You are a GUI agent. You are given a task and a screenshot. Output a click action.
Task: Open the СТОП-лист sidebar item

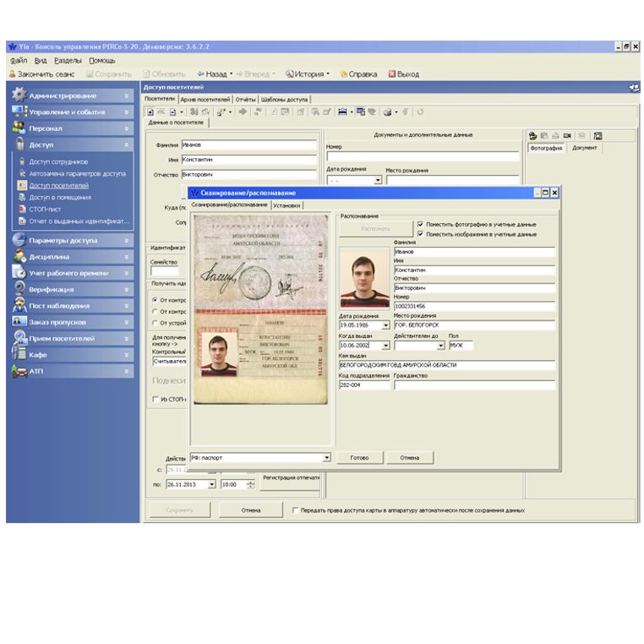click(45, 209)
